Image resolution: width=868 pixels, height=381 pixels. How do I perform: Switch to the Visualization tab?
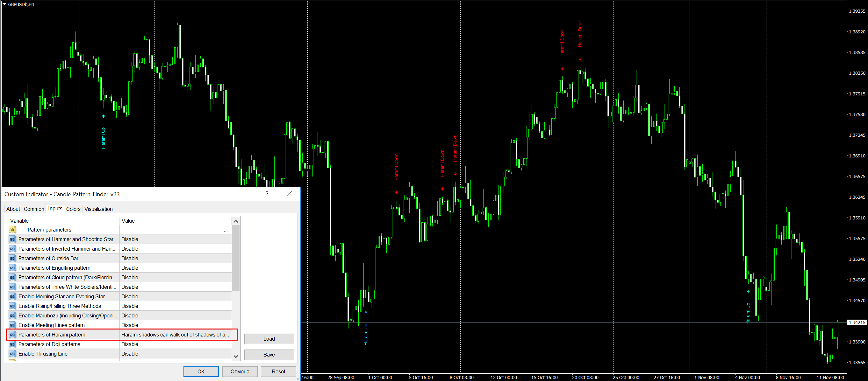[98, 209]
